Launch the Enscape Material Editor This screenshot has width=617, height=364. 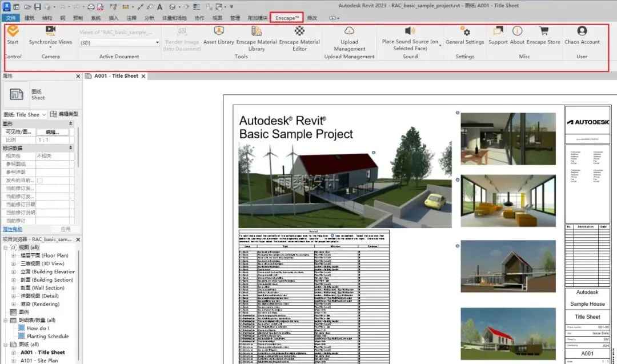[x=299, y=31]
